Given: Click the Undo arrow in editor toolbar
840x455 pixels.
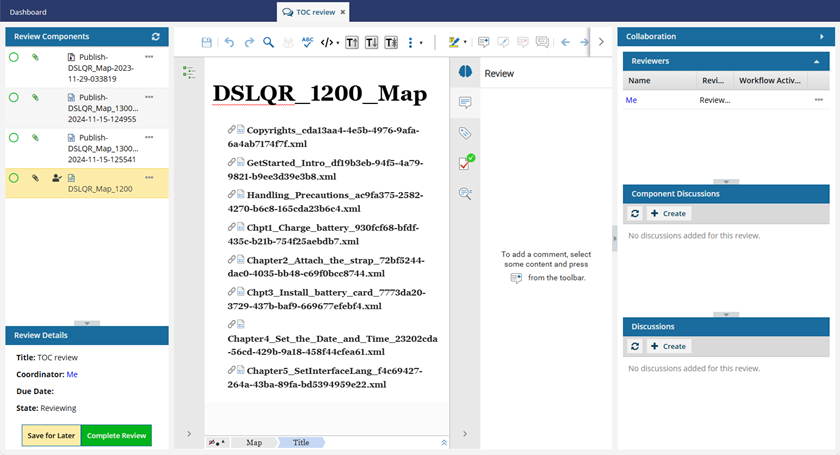Looking at the screenshot, I should click(229, 43).
